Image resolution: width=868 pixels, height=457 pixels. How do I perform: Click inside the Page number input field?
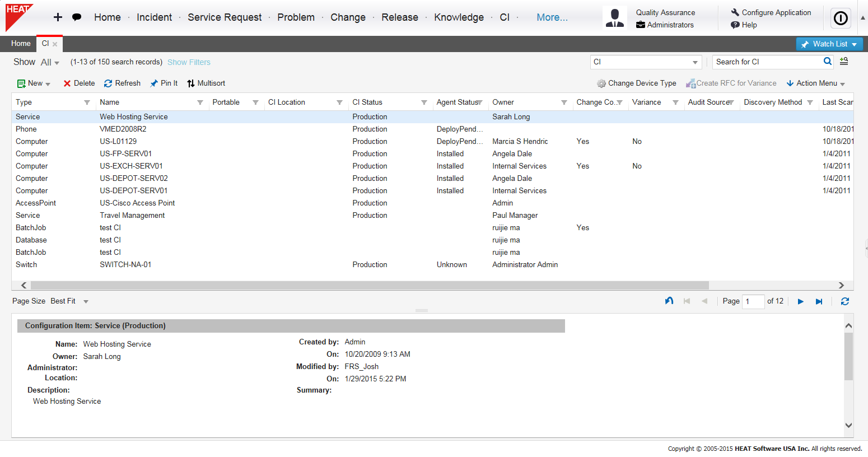[x=753, y=301]
